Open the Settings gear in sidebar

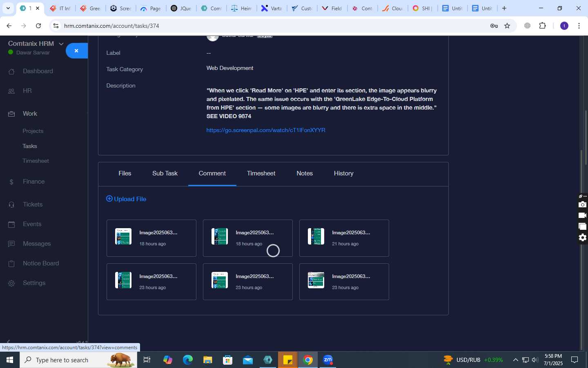tap(11, 283)
